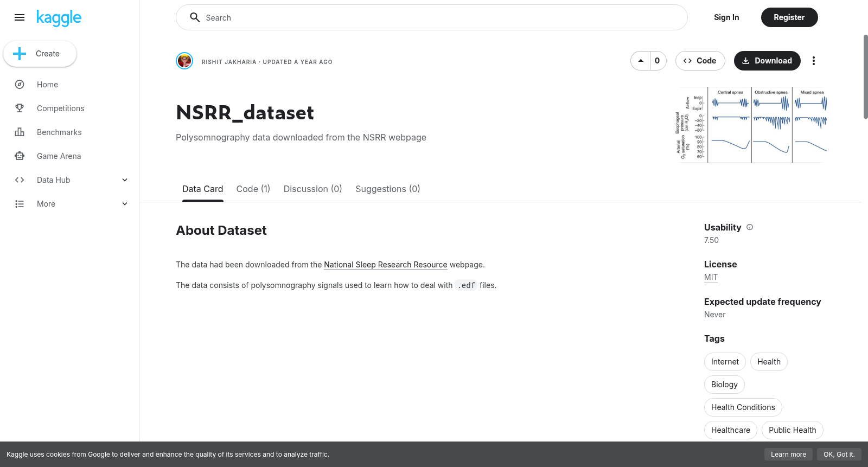Image resolution: width=868 pixels, height=467 pixels.
Task: Dismiss cookie banner with OK, Got it
Action: pos(839,455)
